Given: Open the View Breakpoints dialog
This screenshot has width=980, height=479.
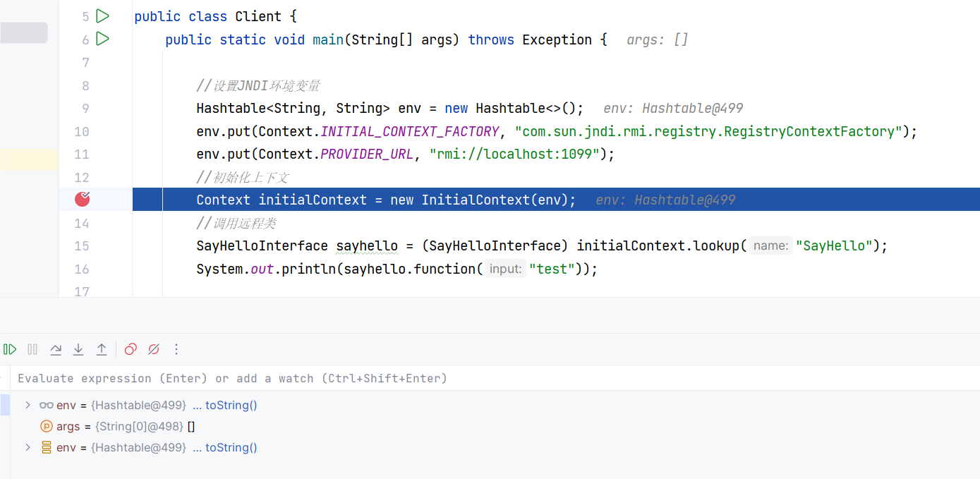Looking at the screenshot, I should (131, 349).
